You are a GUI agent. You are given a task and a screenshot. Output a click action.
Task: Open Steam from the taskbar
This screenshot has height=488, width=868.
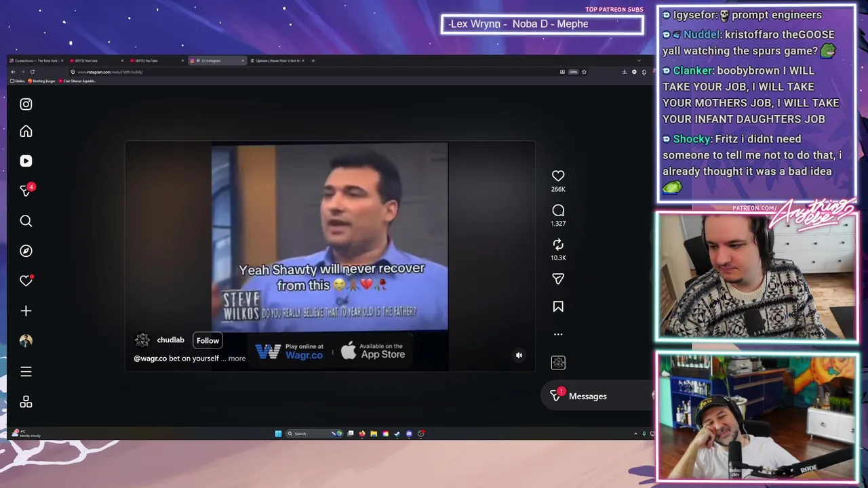397,434
